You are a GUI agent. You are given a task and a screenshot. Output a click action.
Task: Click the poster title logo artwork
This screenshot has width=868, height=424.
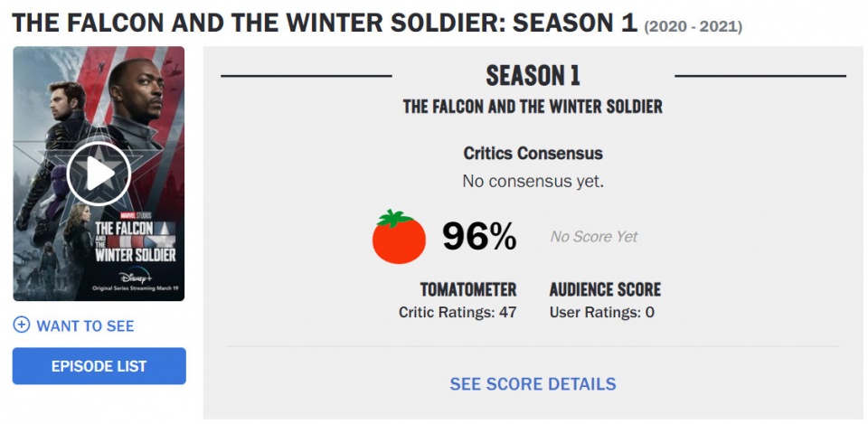[x=136, y=241]
